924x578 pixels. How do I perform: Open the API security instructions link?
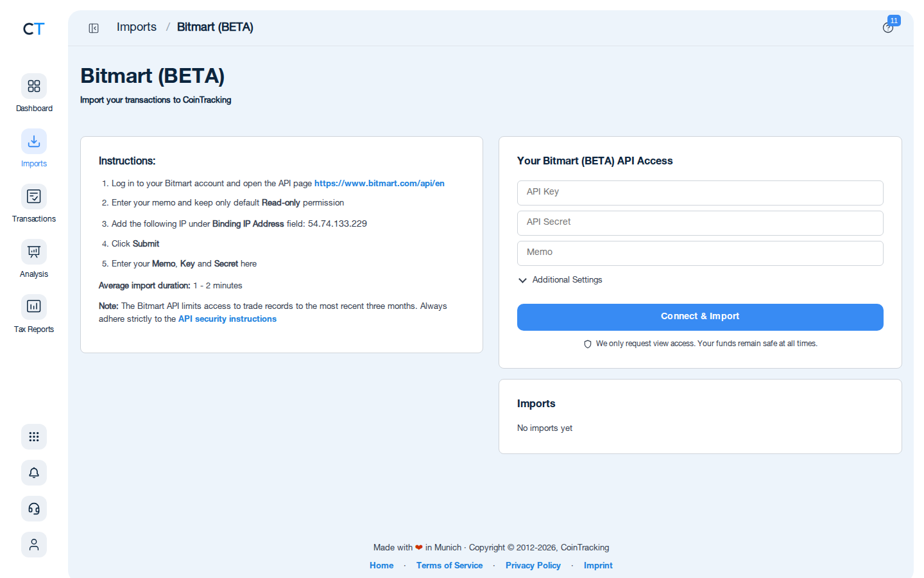point(227,319)
